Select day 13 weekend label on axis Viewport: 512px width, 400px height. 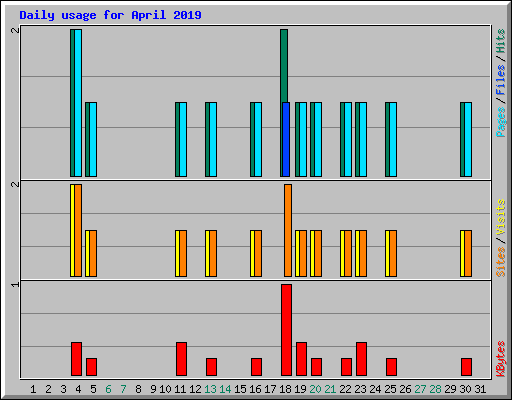click(210, 389)
